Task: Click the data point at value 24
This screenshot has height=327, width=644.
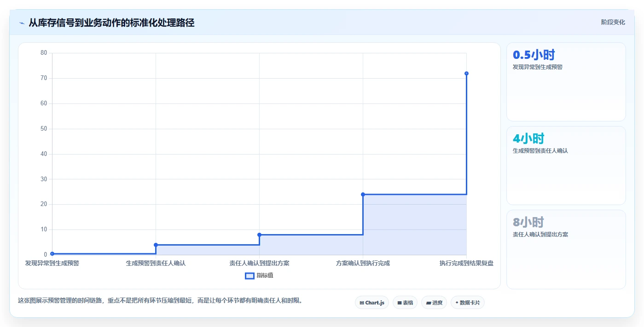Action: click(363, 195)
